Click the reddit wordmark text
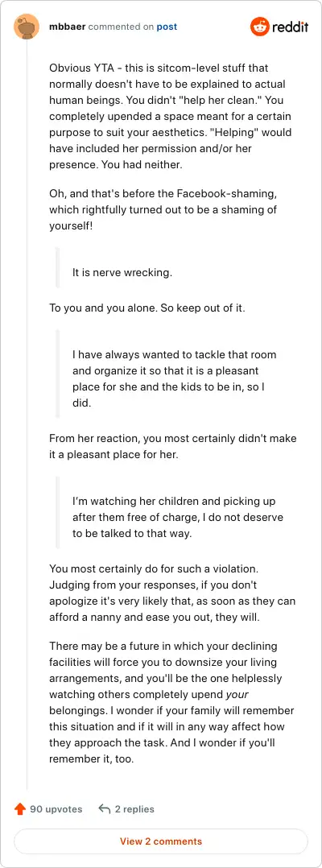 point(290,27)
